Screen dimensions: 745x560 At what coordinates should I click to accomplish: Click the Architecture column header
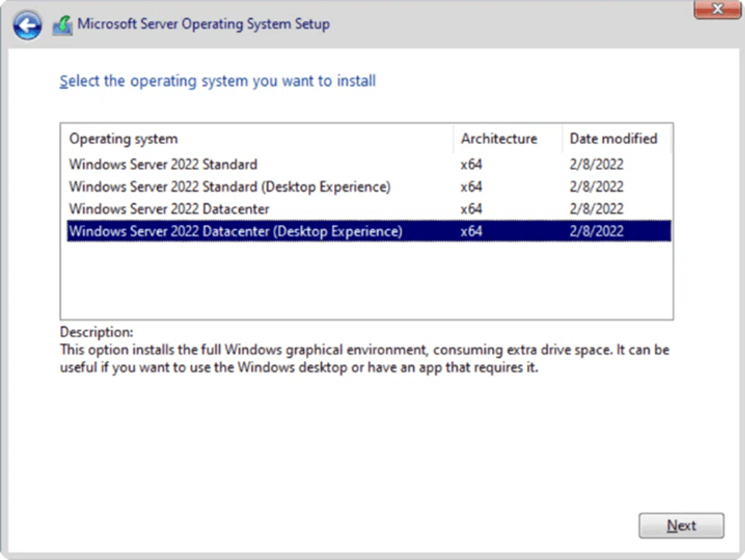click(x=498, y=138)
